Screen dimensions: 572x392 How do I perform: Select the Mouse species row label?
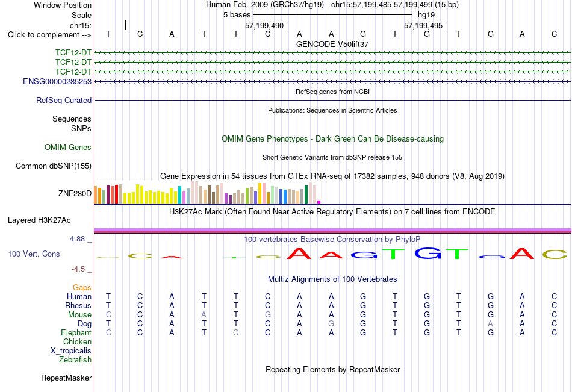click(x=79, y=314)
